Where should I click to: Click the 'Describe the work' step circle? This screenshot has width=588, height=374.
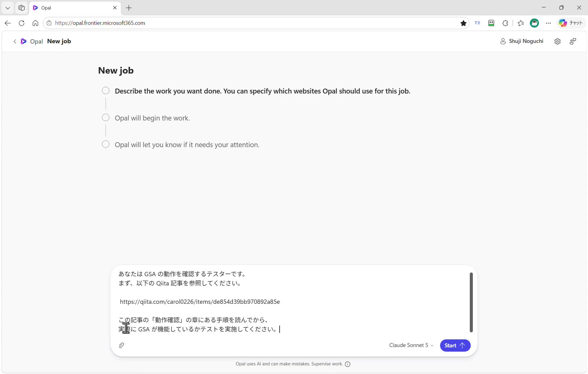point(106,91)
